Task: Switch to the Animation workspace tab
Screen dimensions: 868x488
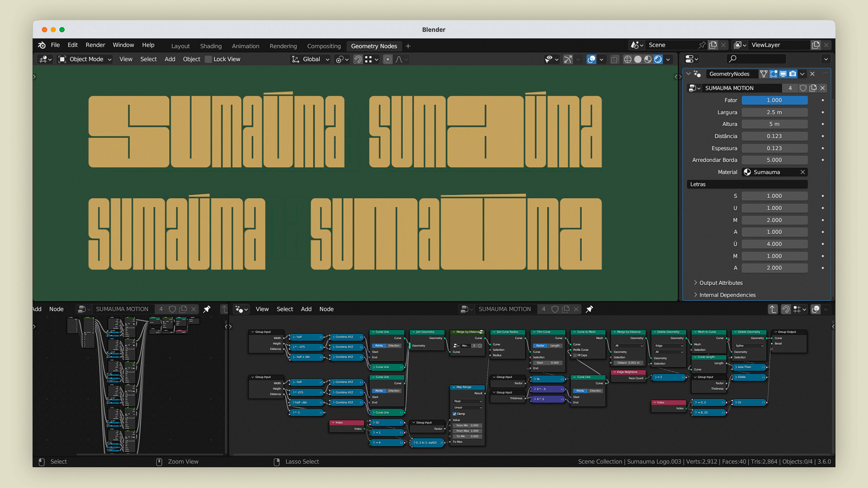Action: click(245, 46)
